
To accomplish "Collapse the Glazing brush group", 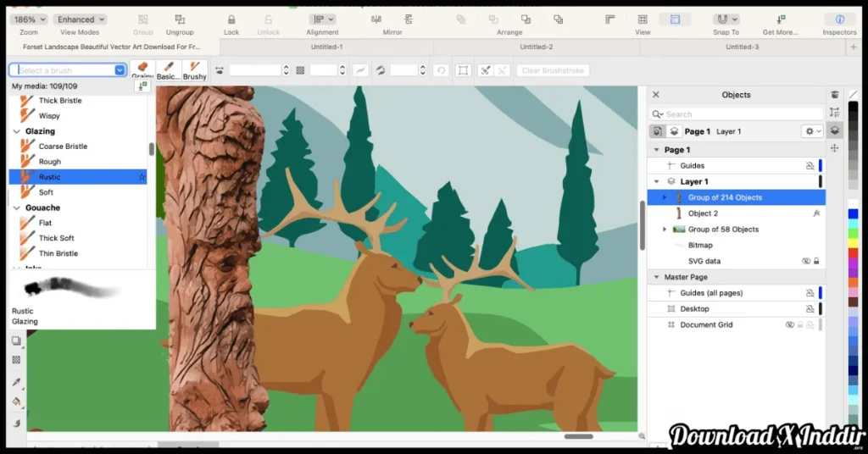I will point(17,131).
